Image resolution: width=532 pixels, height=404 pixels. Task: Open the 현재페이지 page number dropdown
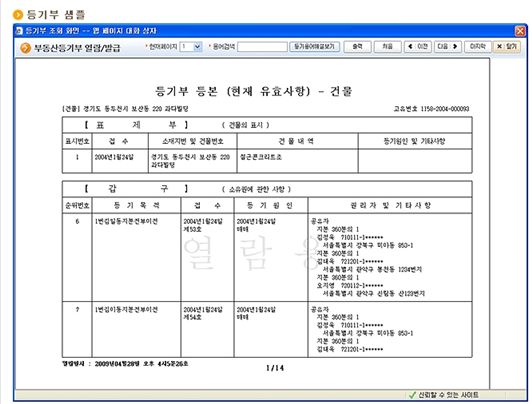point(191,46)
